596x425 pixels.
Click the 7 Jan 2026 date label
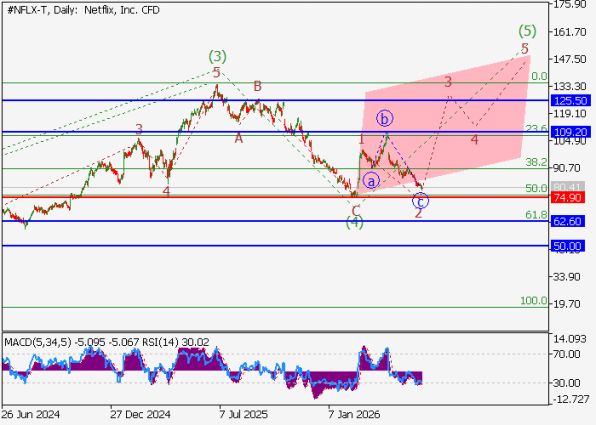(353, 414)
